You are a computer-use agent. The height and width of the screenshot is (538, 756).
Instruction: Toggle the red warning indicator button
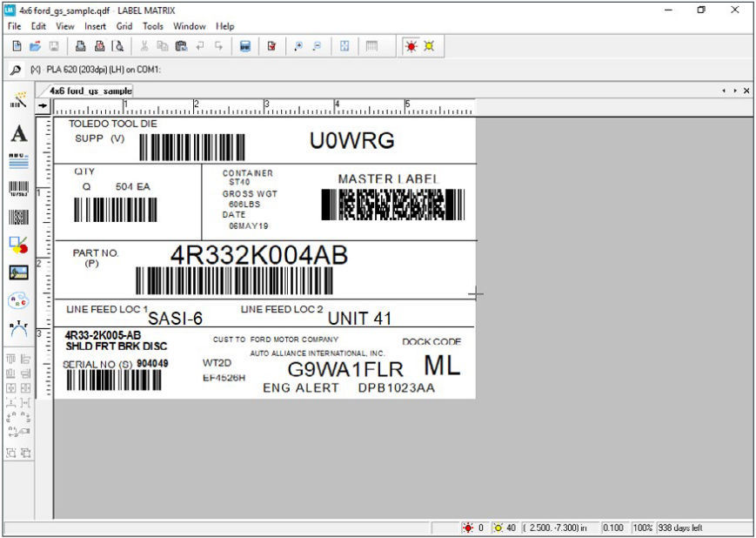(411, 46)
